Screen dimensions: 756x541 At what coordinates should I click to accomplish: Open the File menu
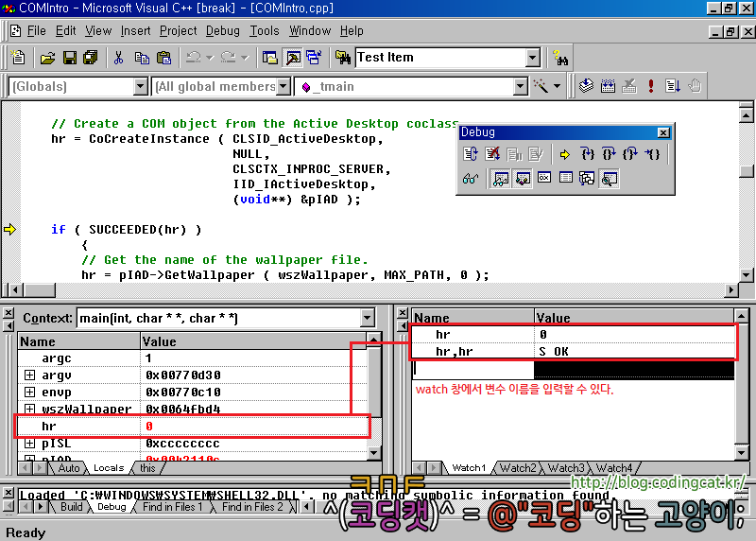click(37, 31)
